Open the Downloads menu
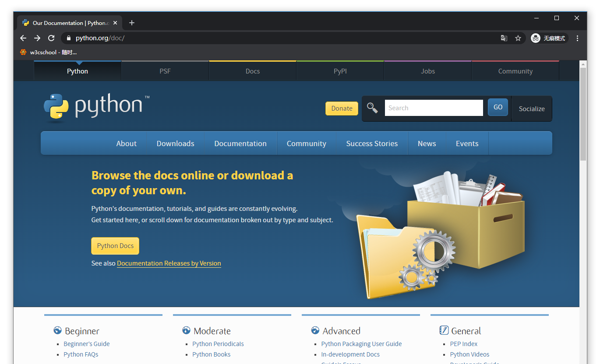Screen dimensions: 600x364 point(176,143)
